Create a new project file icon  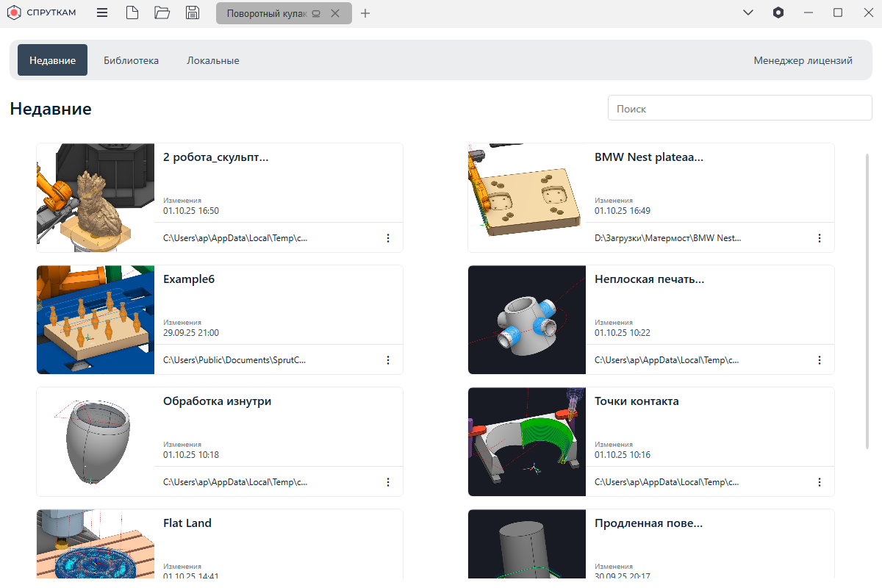pyautogui.click(x=132, y=12)
